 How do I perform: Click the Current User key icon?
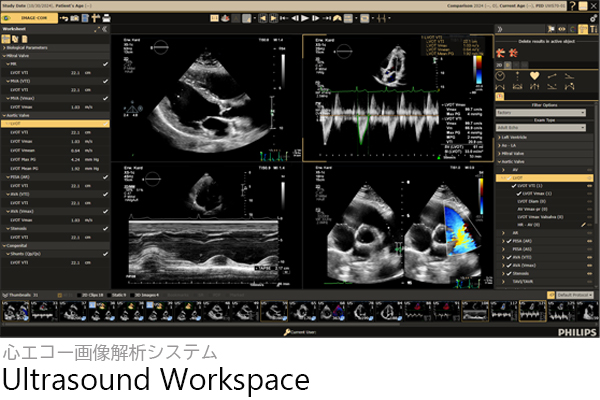[287, 332]
